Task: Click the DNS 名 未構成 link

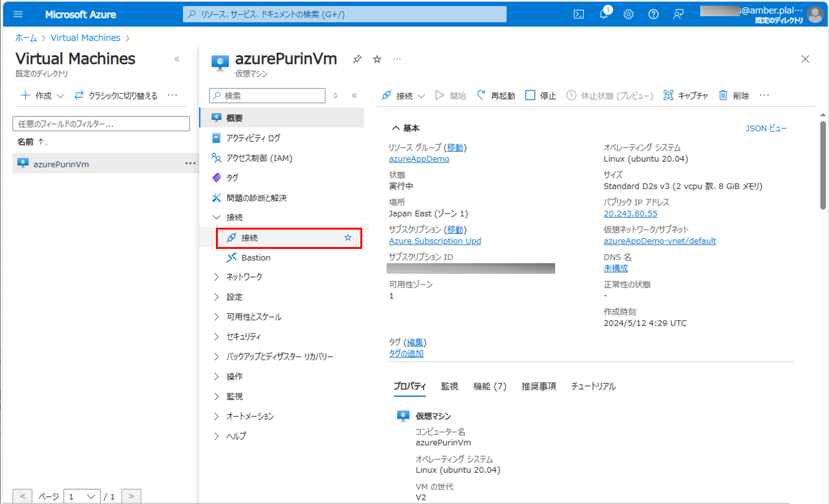Action: click(x=616, y=268)
